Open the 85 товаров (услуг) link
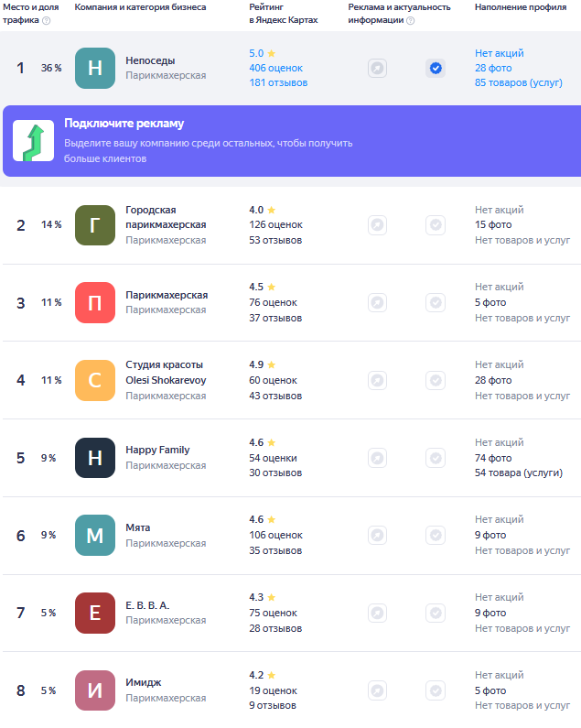 [x=519, y=82]
